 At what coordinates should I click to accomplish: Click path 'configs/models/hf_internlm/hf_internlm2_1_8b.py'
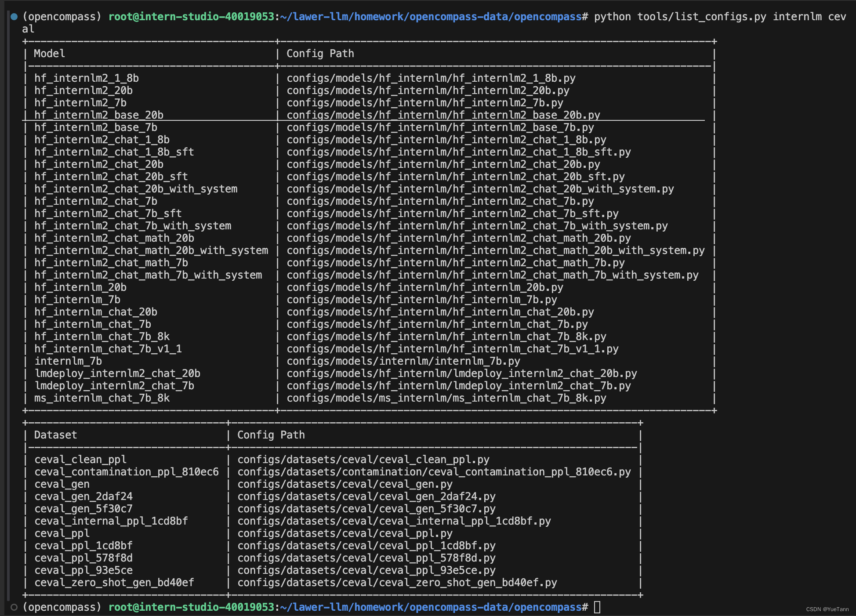click(431, 78)
